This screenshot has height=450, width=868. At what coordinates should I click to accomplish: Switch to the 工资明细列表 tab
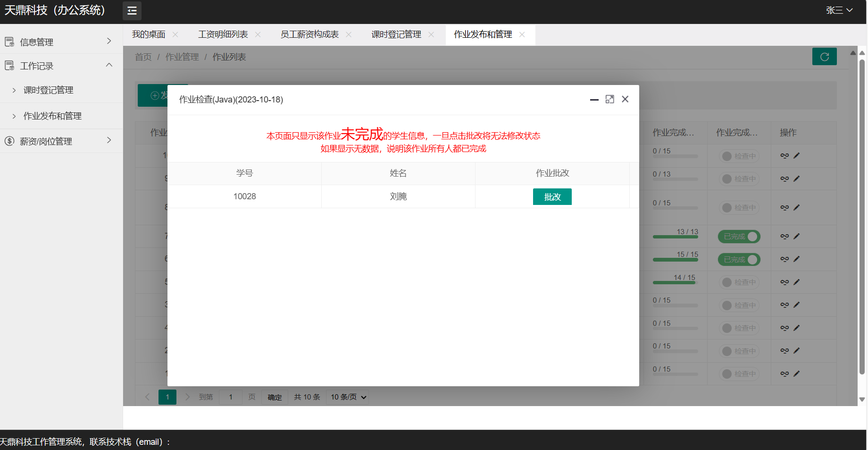coord(223,34)
